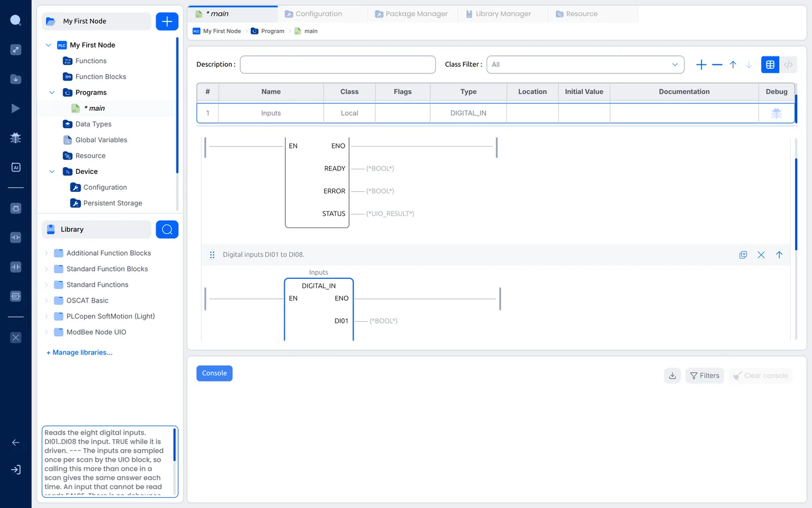Viewport: 812px width, 508px height.
Task: Open Global Variables in project tree
Action: (x=101, y=140)
